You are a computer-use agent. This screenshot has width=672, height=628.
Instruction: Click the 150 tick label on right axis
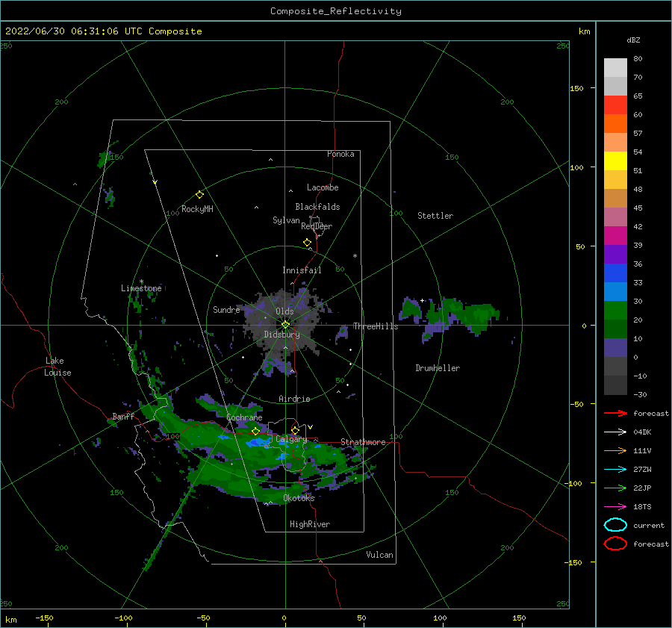point(576,88)
